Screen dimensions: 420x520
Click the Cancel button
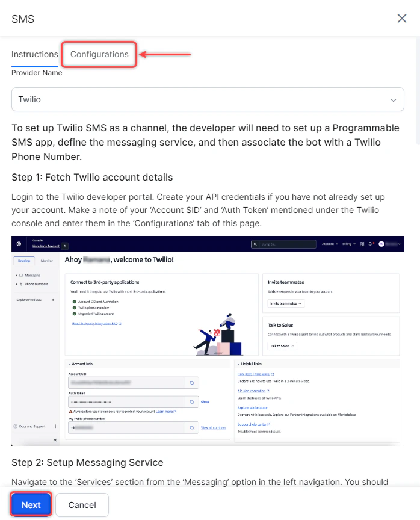click(x=82, y=505)
